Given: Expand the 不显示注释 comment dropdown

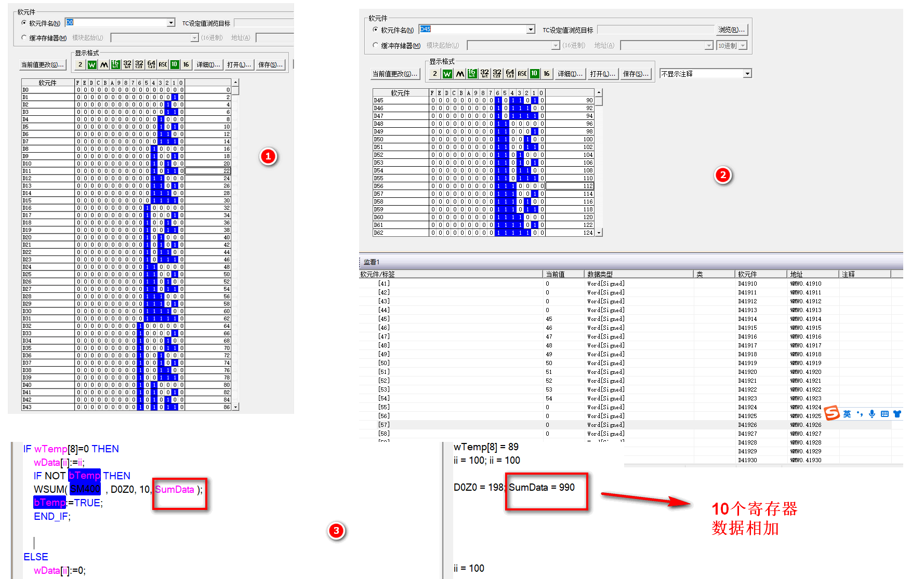Looking at the screenshot, I should tap(747, 74).
